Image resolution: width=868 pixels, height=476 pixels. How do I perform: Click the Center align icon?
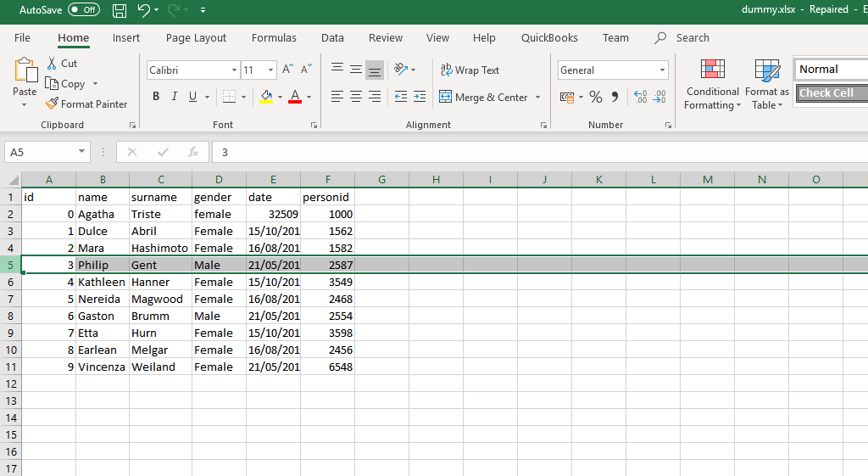pyautogui.click(x=356, y=97)
